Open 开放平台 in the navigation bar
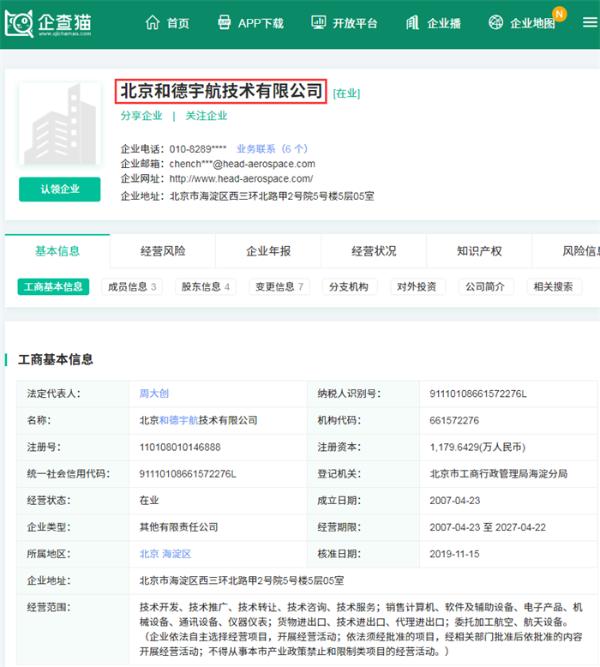 (355, 23)
